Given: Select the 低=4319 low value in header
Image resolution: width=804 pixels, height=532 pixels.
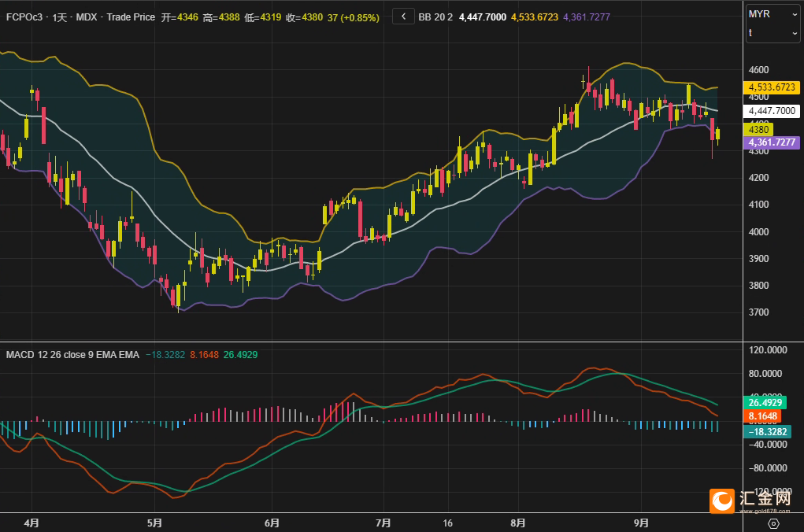Looking at the screenshot, I should [x=262, y=17].
